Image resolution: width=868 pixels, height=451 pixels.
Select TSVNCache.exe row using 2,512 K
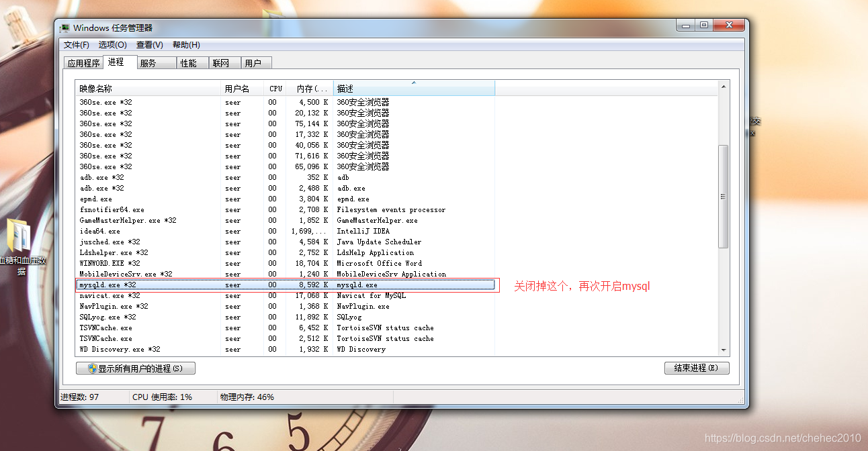[x=286, y=338]
